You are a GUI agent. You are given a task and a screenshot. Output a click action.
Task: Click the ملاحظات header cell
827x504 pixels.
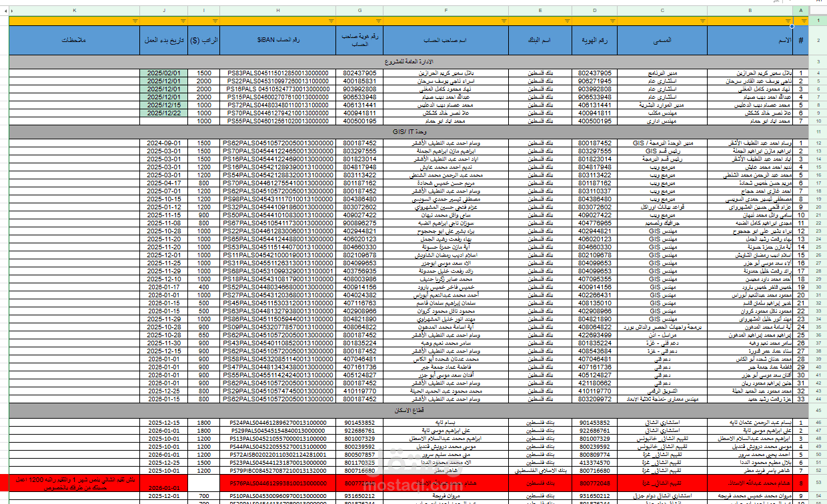point(75,40)
